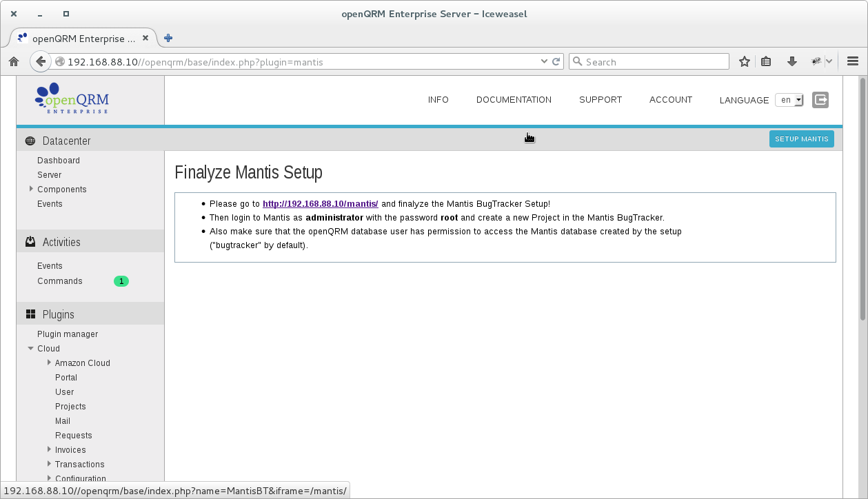Open the hamburger menu icon
This screenshot has width=868, height=499.
click(x=853, y=61)
